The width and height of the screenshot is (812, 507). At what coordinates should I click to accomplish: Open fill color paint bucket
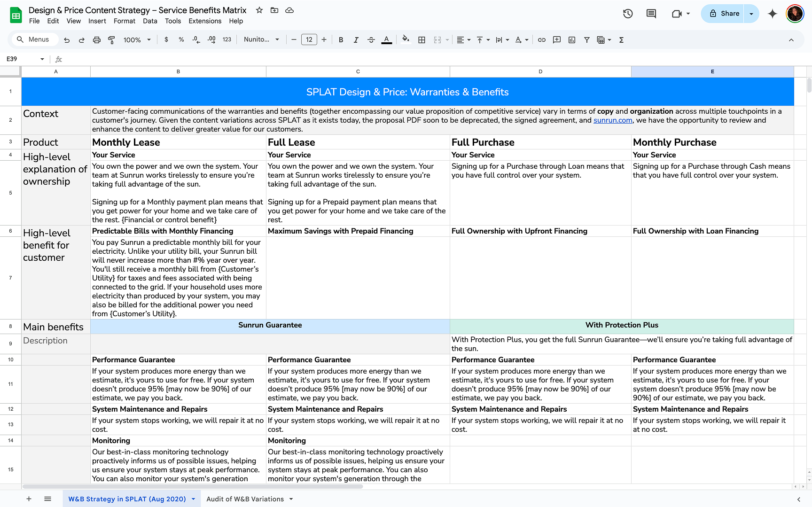[x=406, y=39]
